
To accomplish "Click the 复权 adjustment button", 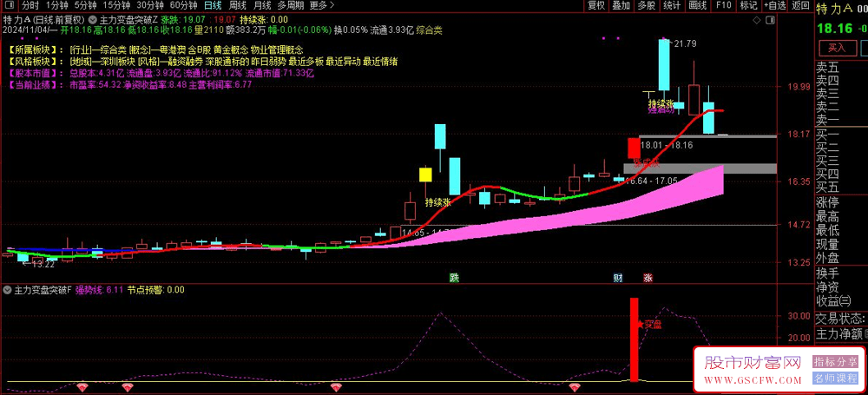I will pyautogui.click(x=596, y=5).
